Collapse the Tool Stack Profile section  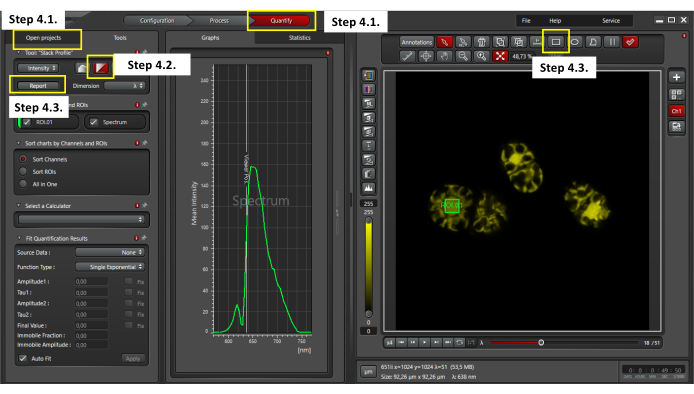tap(19, 52)
